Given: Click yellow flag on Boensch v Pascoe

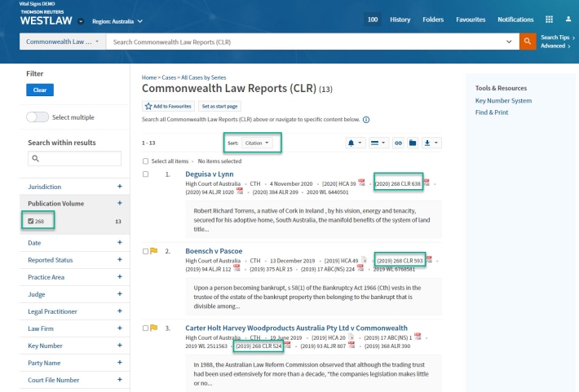Looking at the screenshot, I should click(x=154, y=251).
